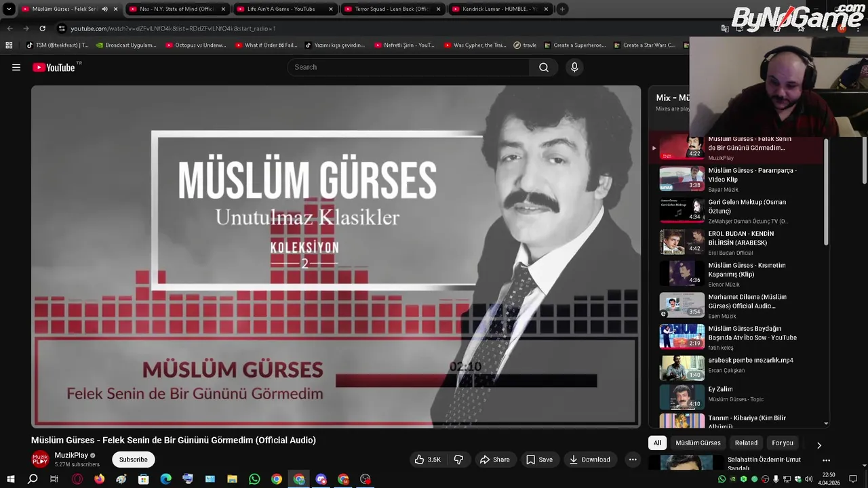Switch to the Terror Squad - Lean Back tab
This screenshot has height=488, width=868.
coord(391,9)
